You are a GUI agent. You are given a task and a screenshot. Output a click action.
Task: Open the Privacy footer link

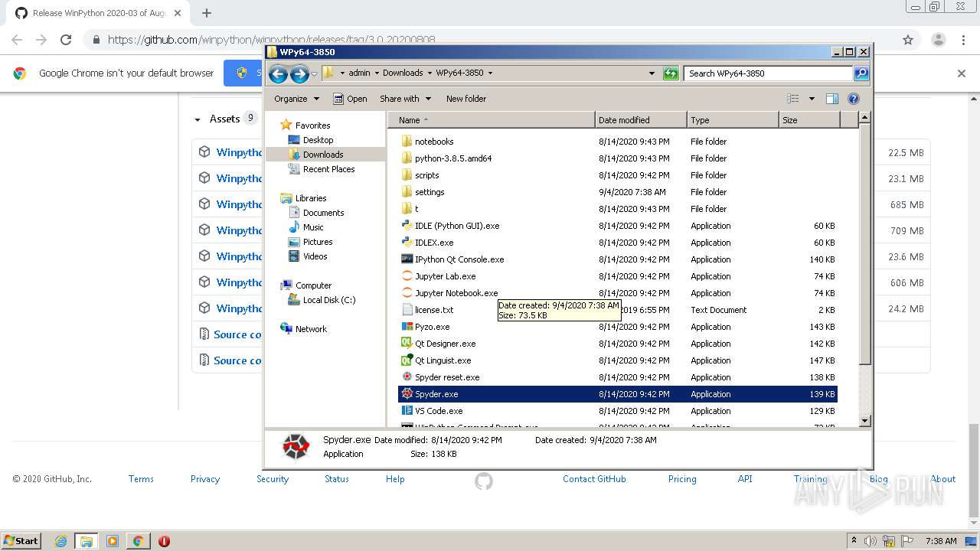click(205, 479)
